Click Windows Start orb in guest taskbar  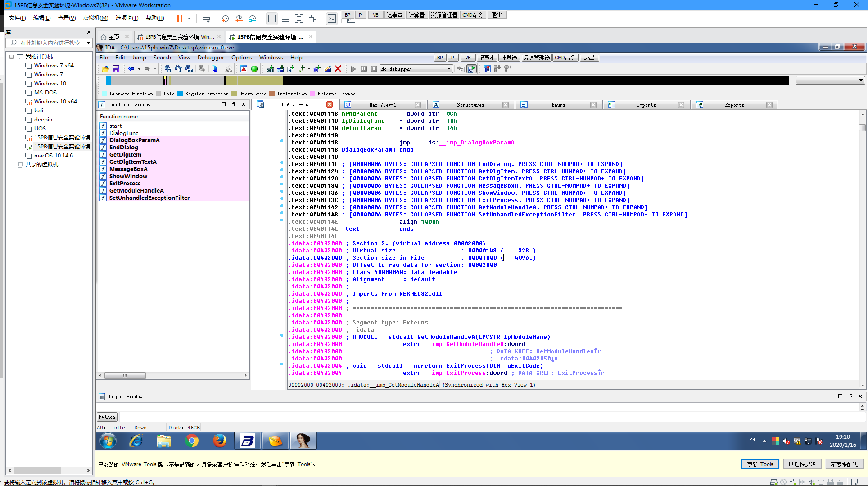pos(108,441)
